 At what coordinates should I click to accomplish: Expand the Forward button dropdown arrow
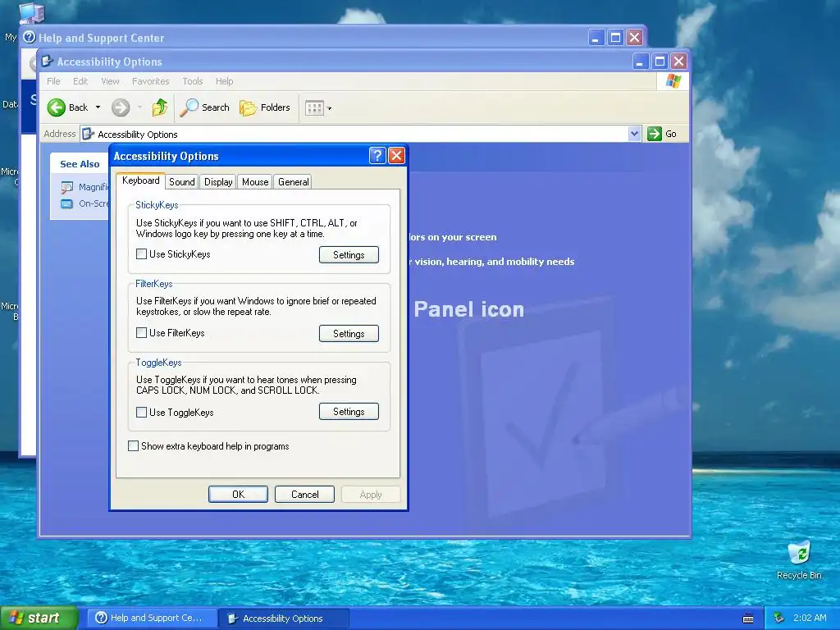[x=139, y=107]
